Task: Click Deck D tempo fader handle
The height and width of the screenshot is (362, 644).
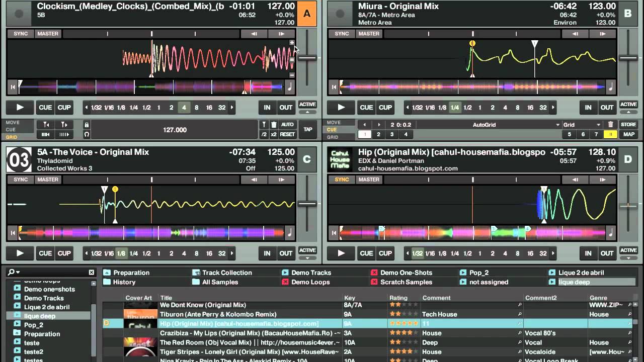Action: pos(628,206)
